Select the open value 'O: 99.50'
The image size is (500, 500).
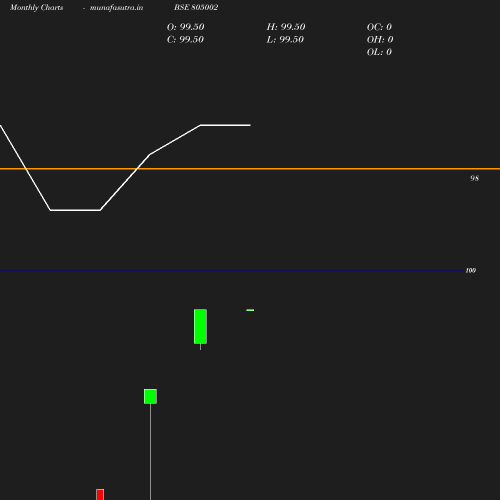186,27
